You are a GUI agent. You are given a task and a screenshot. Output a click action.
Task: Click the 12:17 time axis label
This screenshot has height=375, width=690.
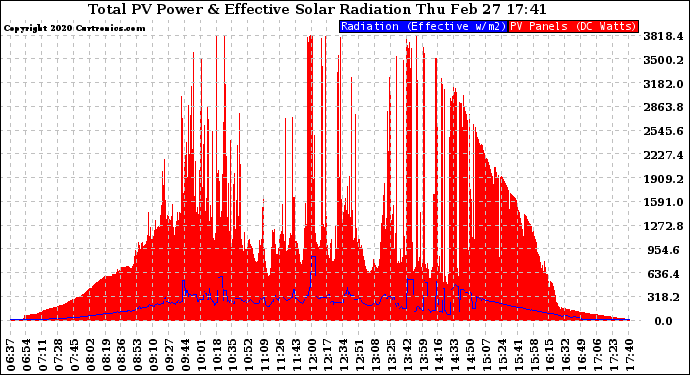(x=328, y=355)
